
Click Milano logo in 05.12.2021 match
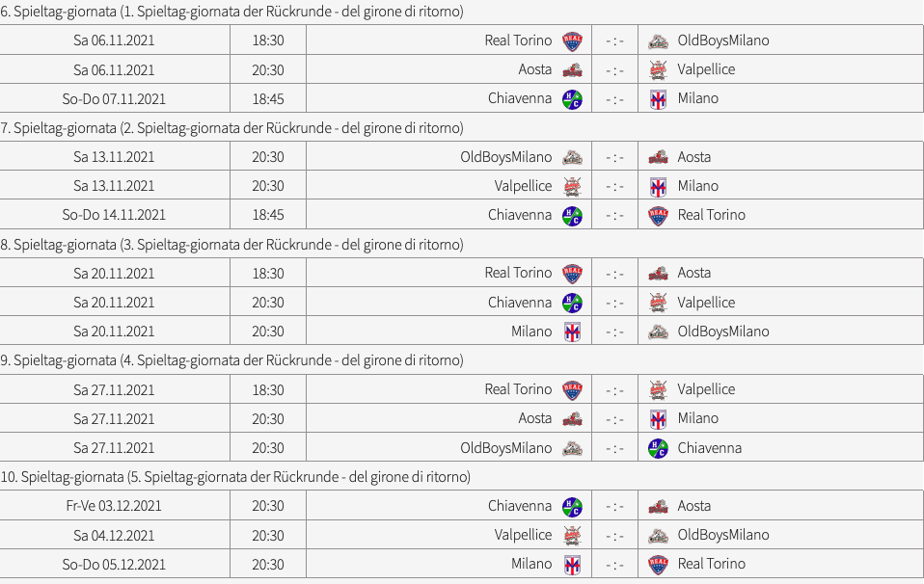click(572, 565)
